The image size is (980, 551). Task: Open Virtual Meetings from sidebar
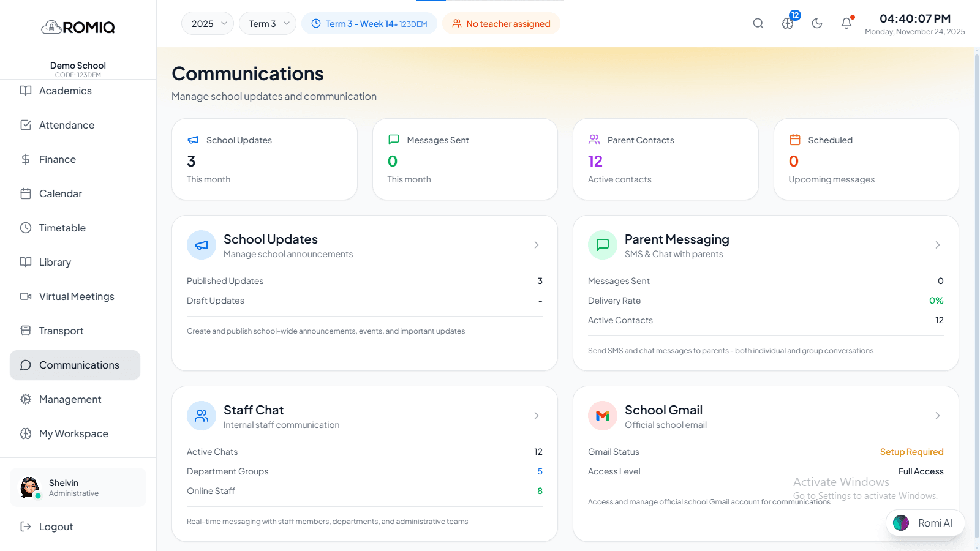tap(77, 296)
